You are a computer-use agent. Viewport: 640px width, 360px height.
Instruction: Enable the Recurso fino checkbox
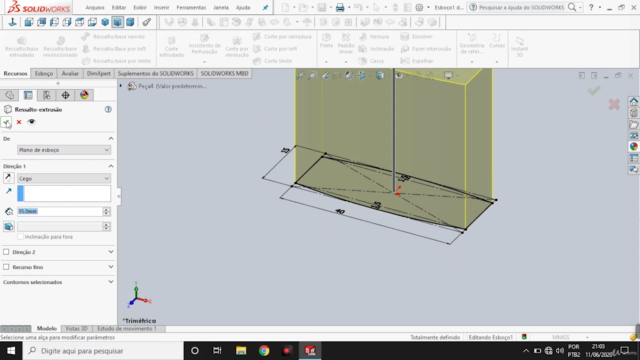click(x=6, y=267)
